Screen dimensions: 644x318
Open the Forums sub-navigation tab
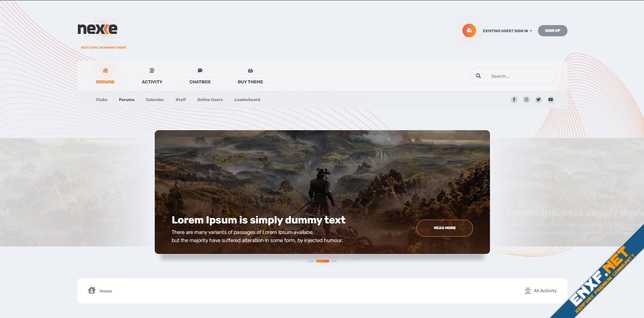pos(126,100)
